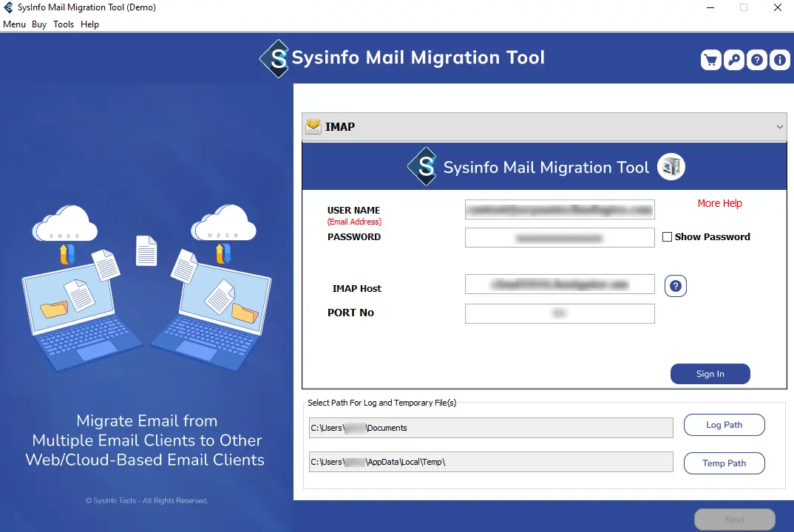The height and width of the screenshot is (532, 794).
Task: Click the red (Email Address) hint text
Action: [354, 222]
